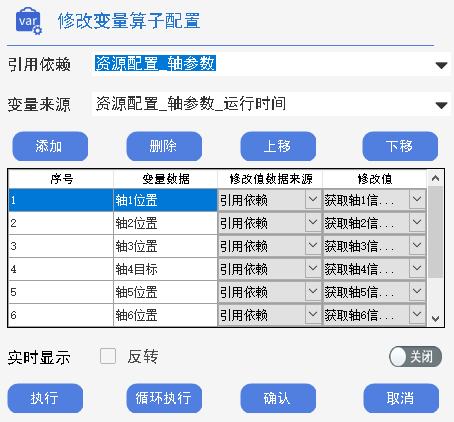The image size is (454, 422).
Task: Select row number 2 cell
Action: point(61,223)
